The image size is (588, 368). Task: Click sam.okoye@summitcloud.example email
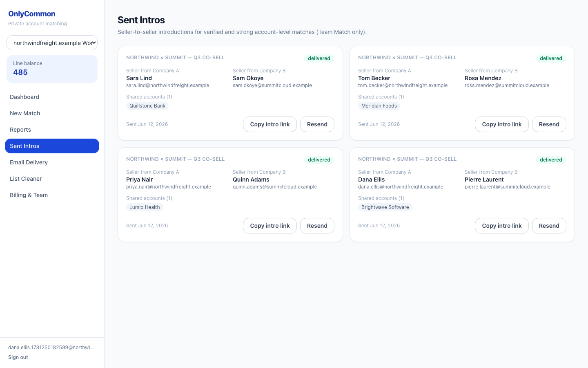(x=272, y=85)
